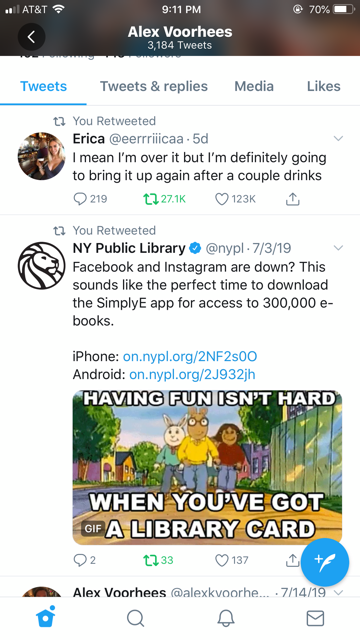Open the Notifications bell icon
Screen dimensions: 360x640
pyautogui.click(x=226, y=618)
